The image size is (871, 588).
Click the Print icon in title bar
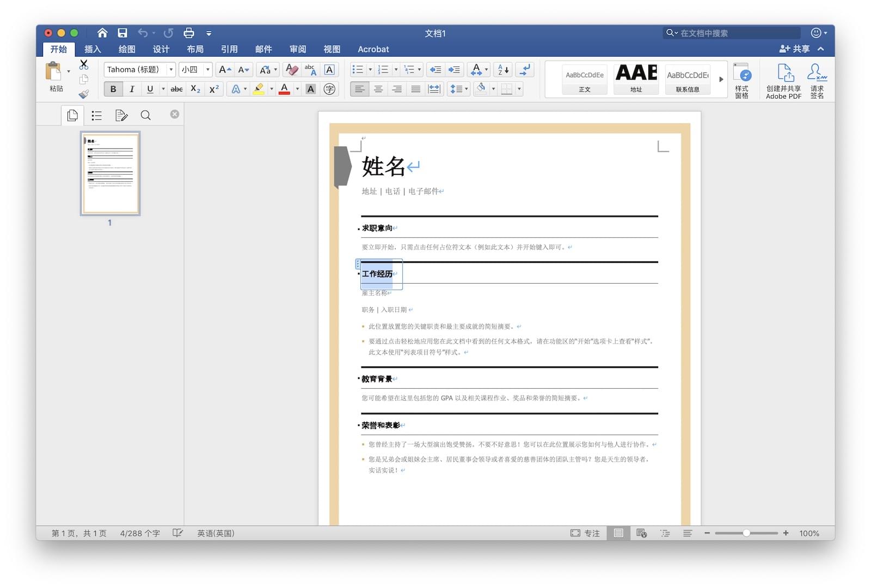pyautogui.click(x=189, y=33)
